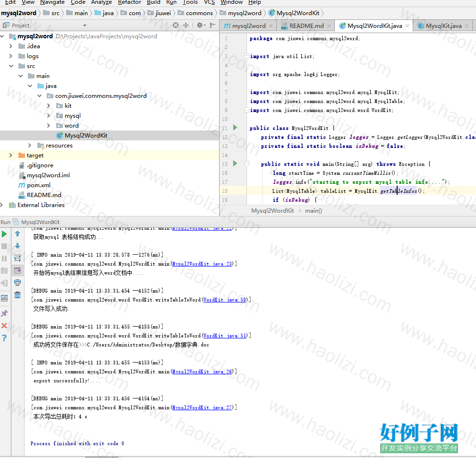476x458 pixels.
Task: Select README.md in the project tree
Action: click(x=44, y=195)
